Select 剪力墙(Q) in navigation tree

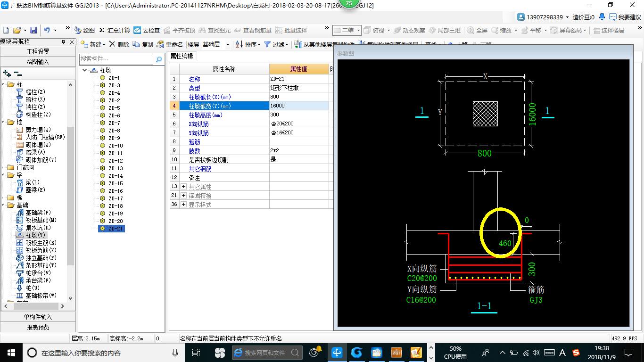pos(38,130)
